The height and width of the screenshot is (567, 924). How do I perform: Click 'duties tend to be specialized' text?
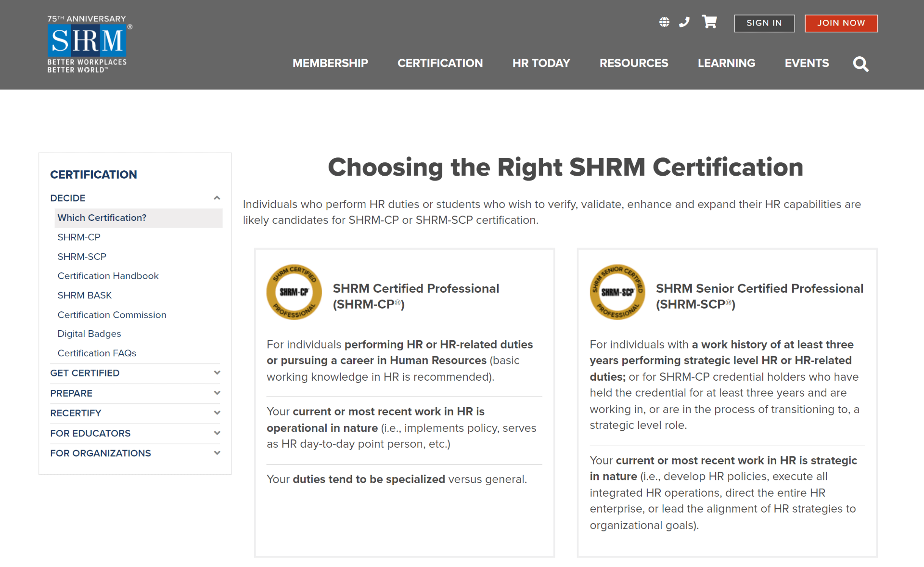click(369, 479)
